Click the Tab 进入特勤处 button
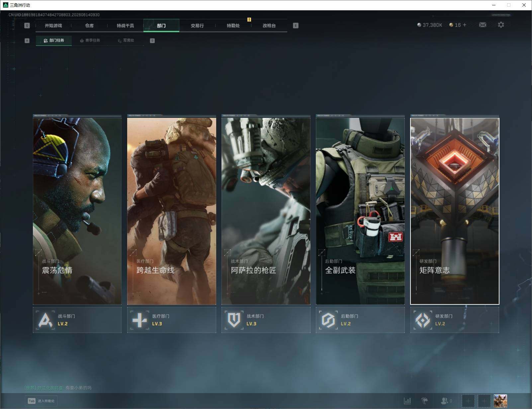 click(41, 401)
